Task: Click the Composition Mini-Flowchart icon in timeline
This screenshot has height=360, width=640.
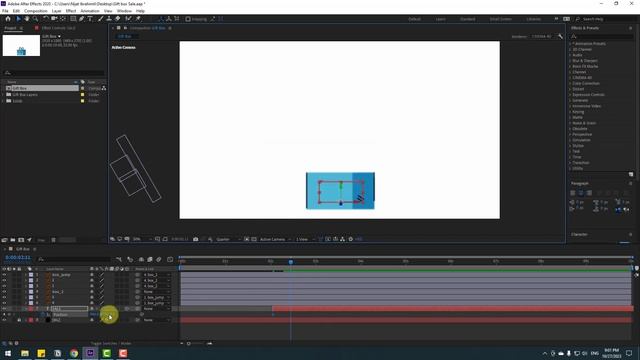Action: pos(119,259)
